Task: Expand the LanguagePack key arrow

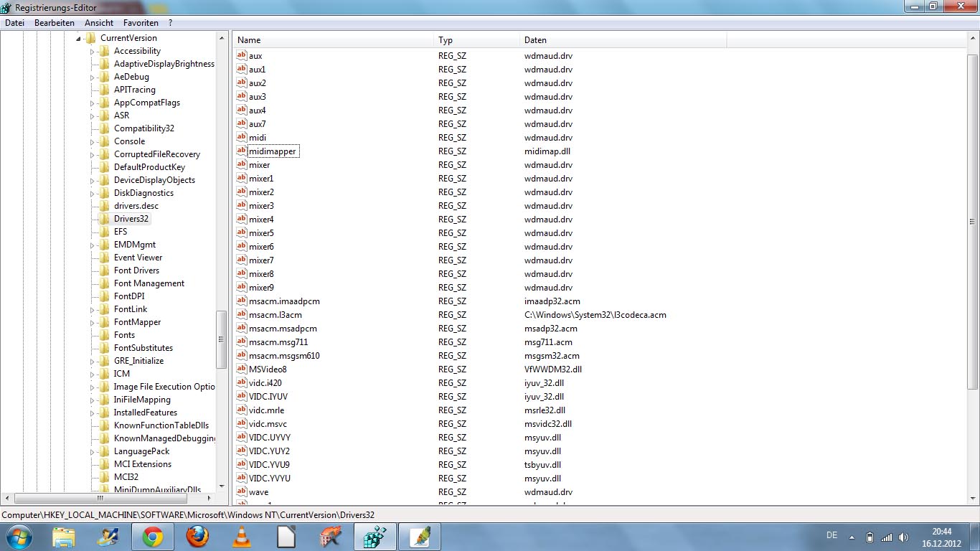Action: (x=92, y=451)
